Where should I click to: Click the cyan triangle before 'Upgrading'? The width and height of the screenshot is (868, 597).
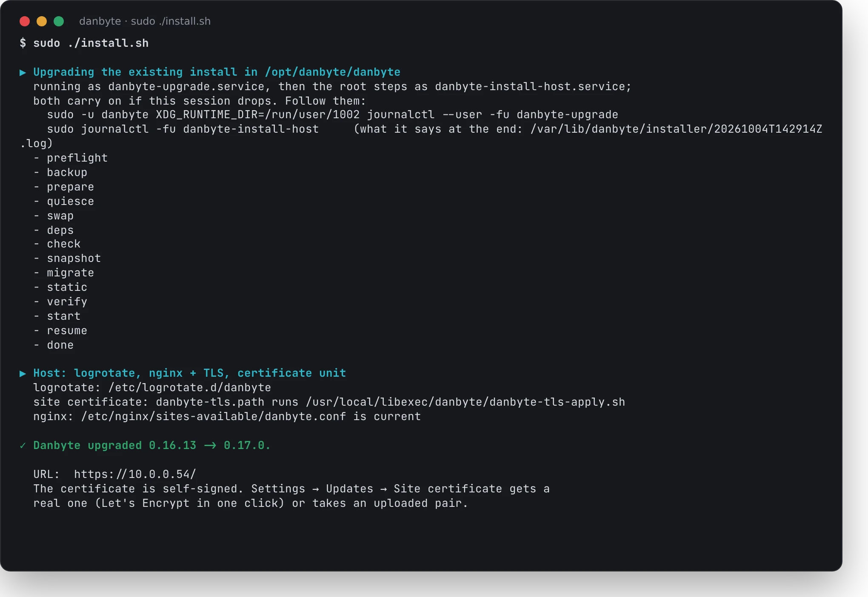tap(23, 72)
